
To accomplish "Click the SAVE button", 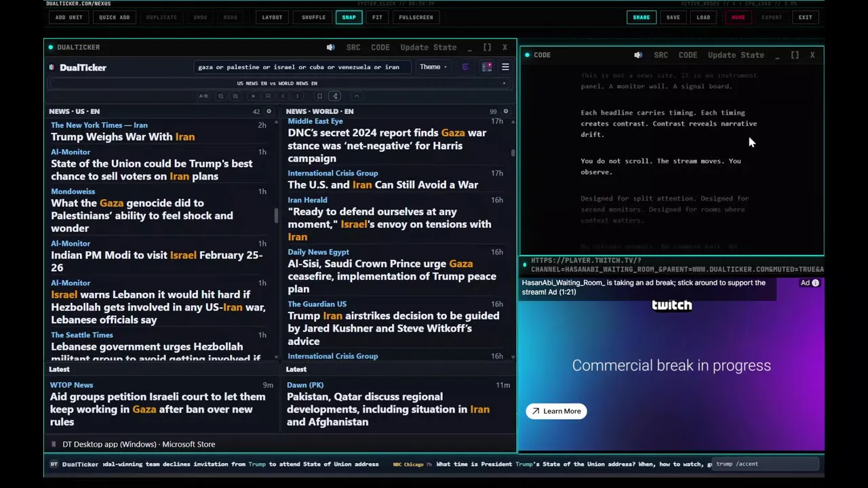I will click(673, 17).
